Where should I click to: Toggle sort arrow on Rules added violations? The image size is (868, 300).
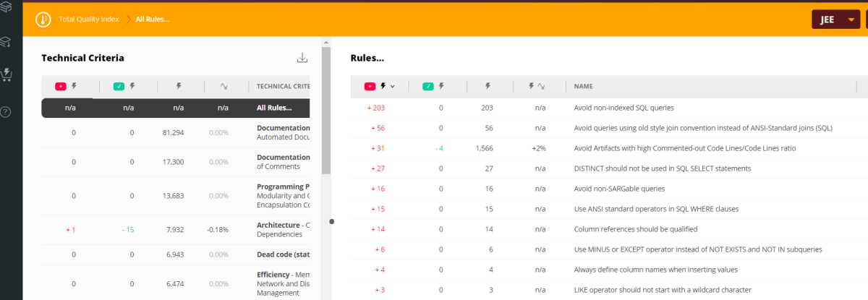click(393, 86)
